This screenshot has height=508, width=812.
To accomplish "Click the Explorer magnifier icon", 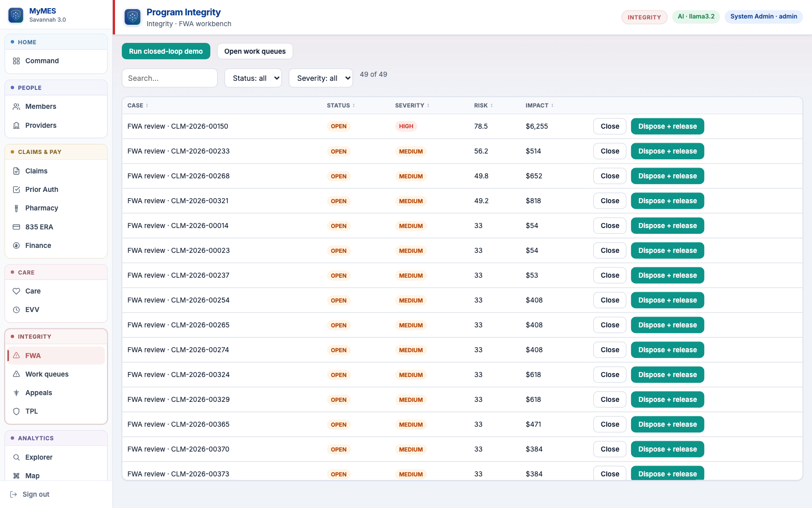I will pyautogui.click(x=16, y=457).
